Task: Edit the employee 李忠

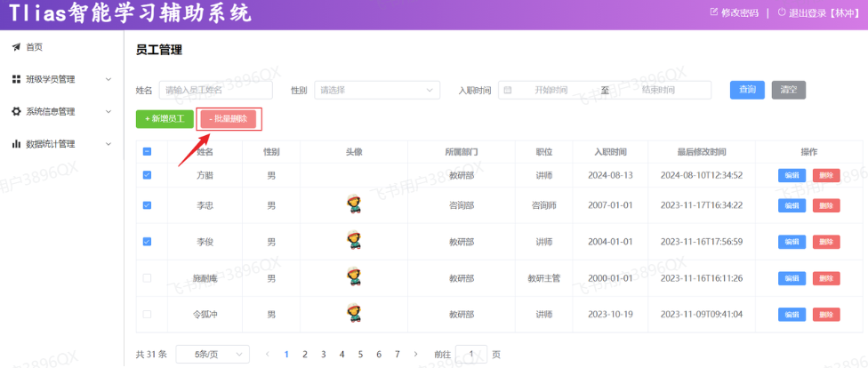Action: (792, 205)
